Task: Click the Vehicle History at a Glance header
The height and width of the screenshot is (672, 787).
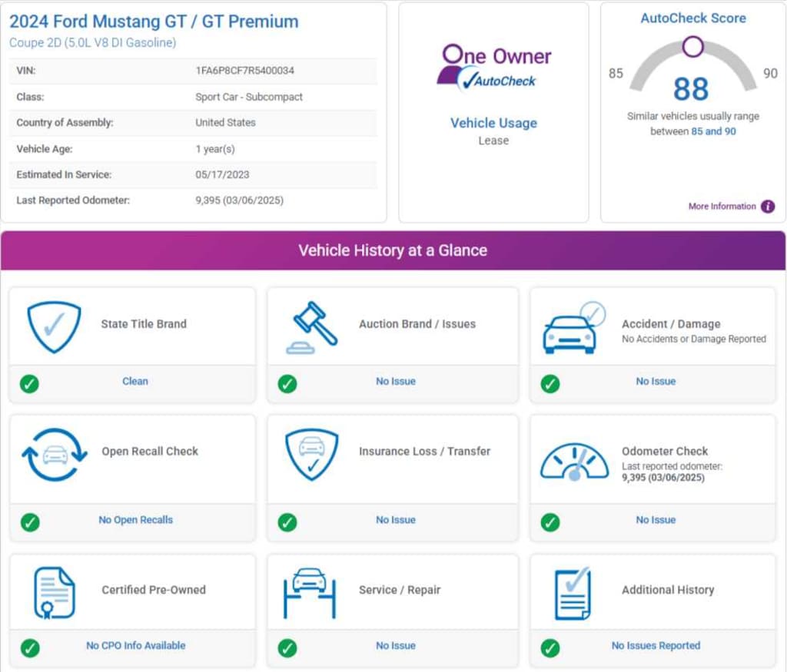Action: pyautogui.click(x=393, y=250)
